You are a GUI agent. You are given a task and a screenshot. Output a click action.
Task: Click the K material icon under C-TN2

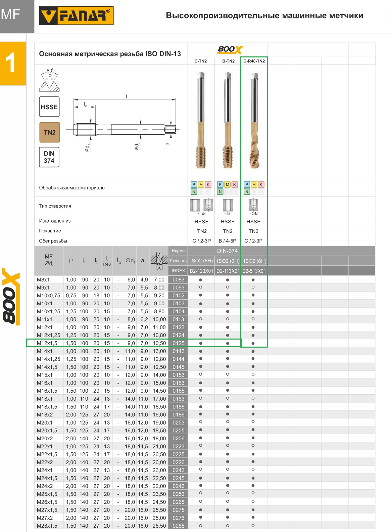point(208,184)
